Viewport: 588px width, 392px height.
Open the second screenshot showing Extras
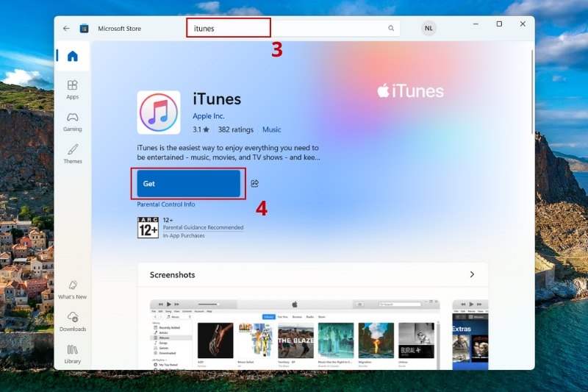(470, 335)
